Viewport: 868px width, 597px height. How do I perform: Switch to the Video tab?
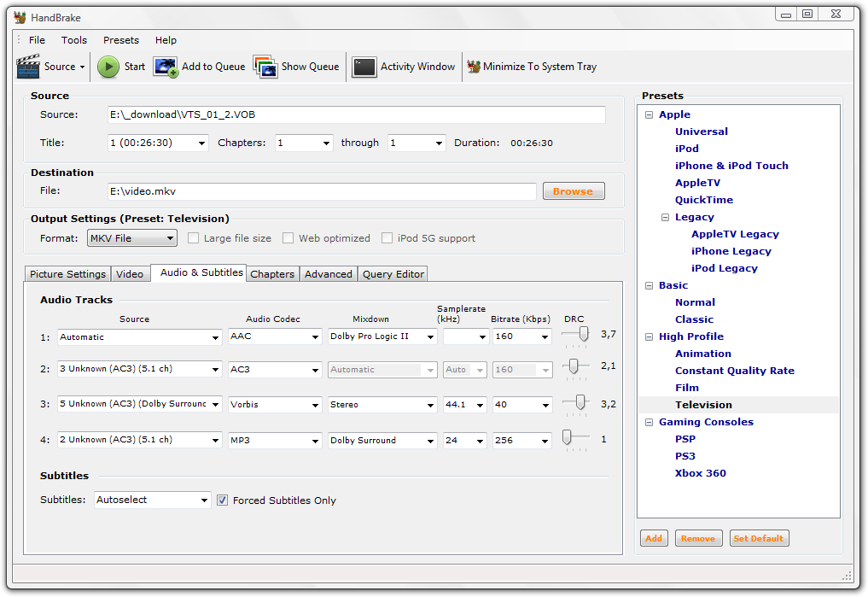(x=130, y=274)
